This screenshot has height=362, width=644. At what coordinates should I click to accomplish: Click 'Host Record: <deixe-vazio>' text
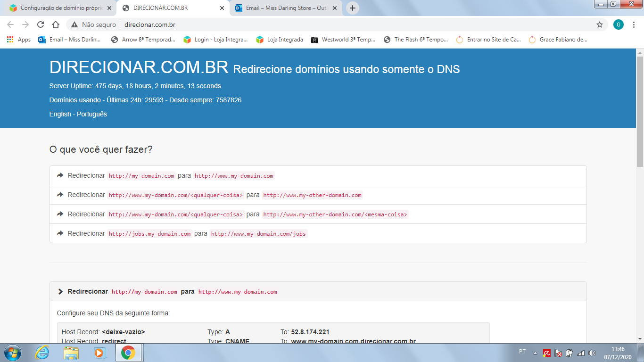(103, 332)
